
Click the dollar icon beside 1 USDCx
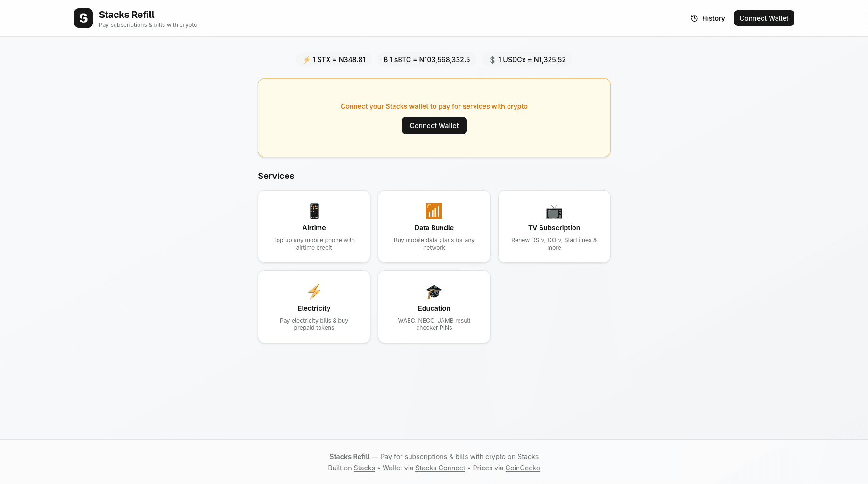(492, 60)
